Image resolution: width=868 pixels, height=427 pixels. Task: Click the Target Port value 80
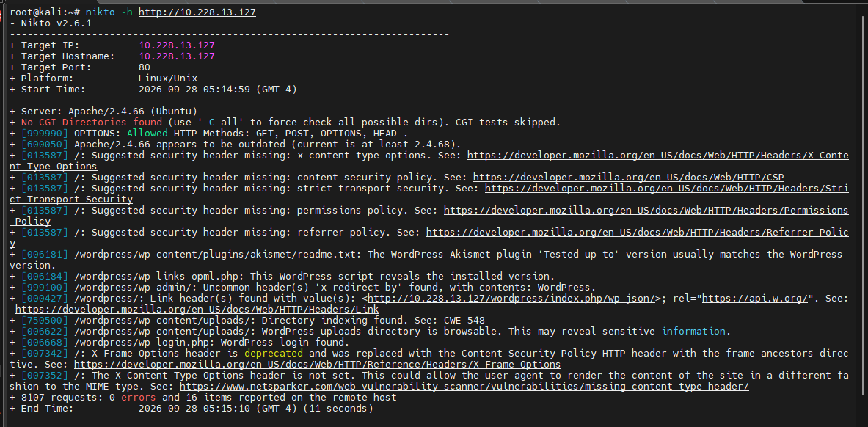pos(145,67)
